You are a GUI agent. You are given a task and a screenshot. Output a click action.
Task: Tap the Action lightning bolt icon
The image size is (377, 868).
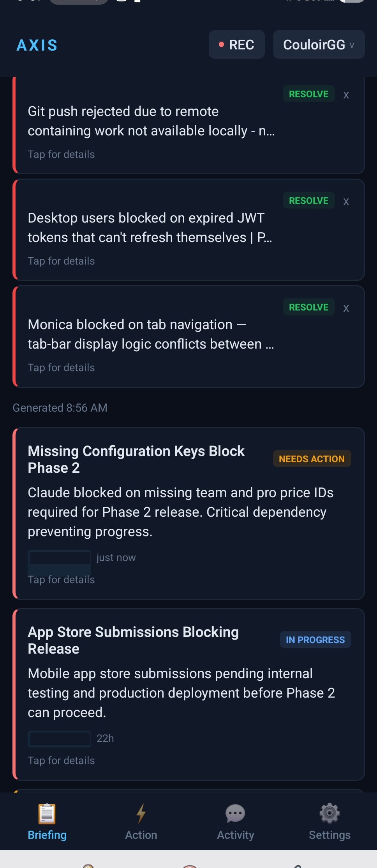141,814
